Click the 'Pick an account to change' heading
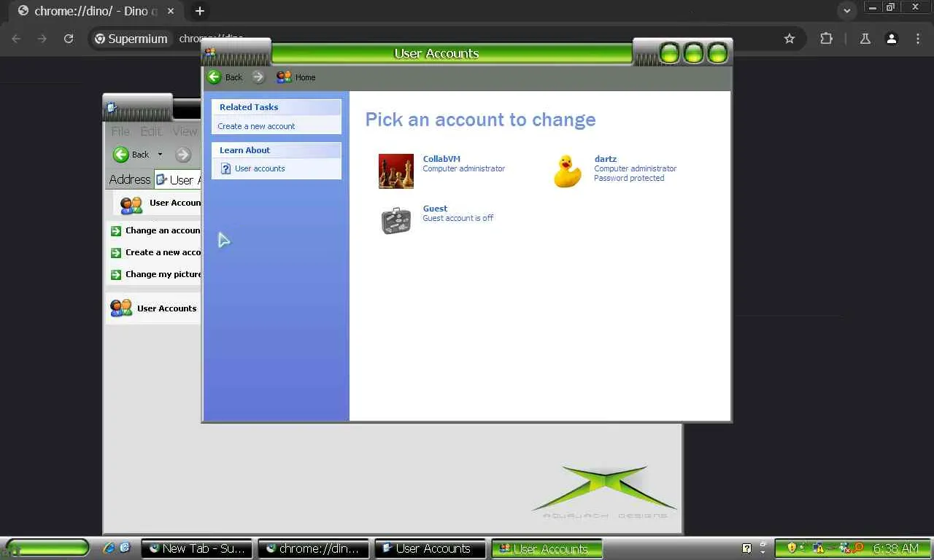934x560 pixels. tap(480, 120)
